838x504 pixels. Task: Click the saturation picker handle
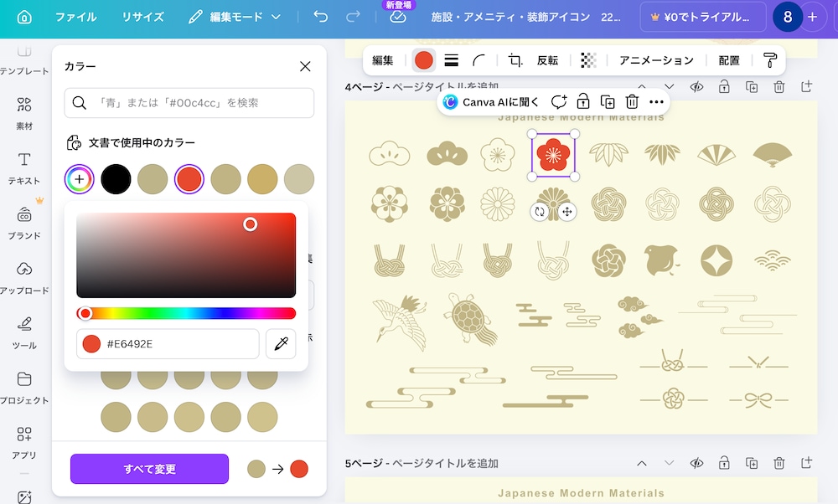[x=250, y=224]
